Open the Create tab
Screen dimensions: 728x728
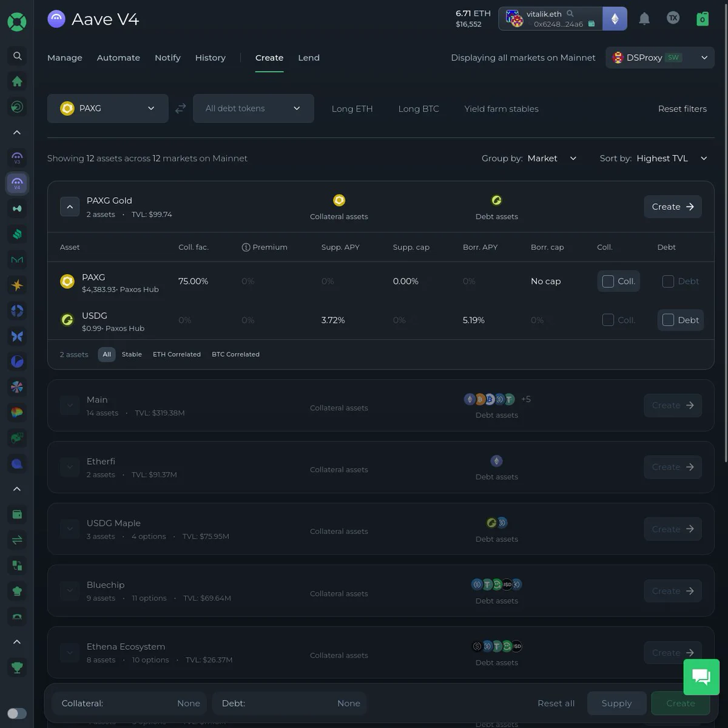[269, 58]
